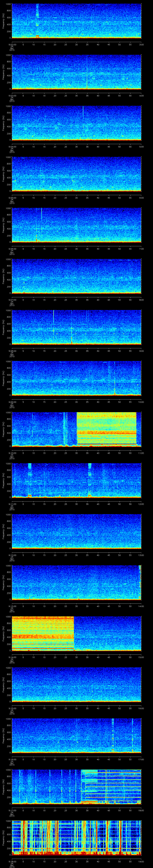Click the 9:08:00 start time label
The height and width of the screenshot is (868, 153).
coord(12,351)
